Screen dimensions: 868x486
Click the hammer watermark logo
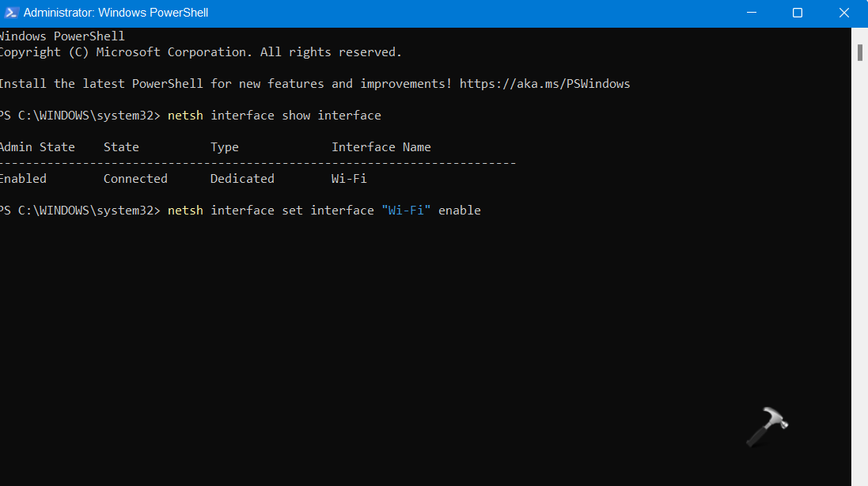pyautogui.click(x=767, y=428)
